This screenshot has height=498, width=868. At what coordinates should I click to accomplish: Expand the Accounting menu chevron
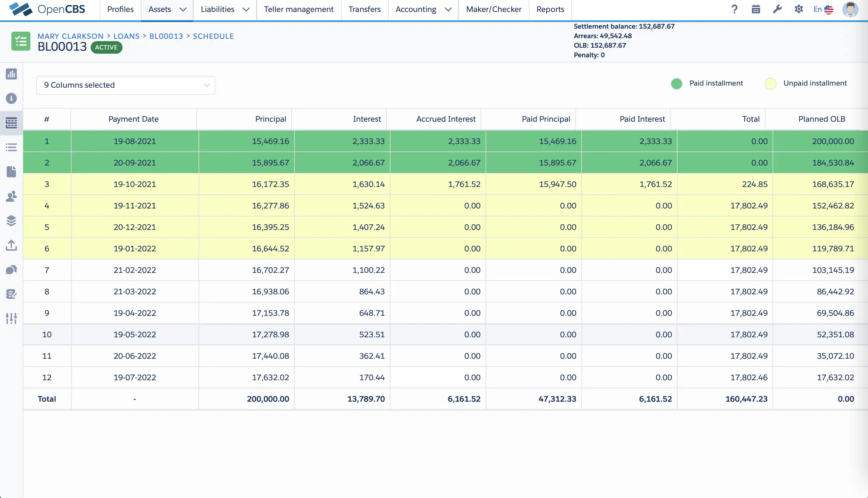448,10
